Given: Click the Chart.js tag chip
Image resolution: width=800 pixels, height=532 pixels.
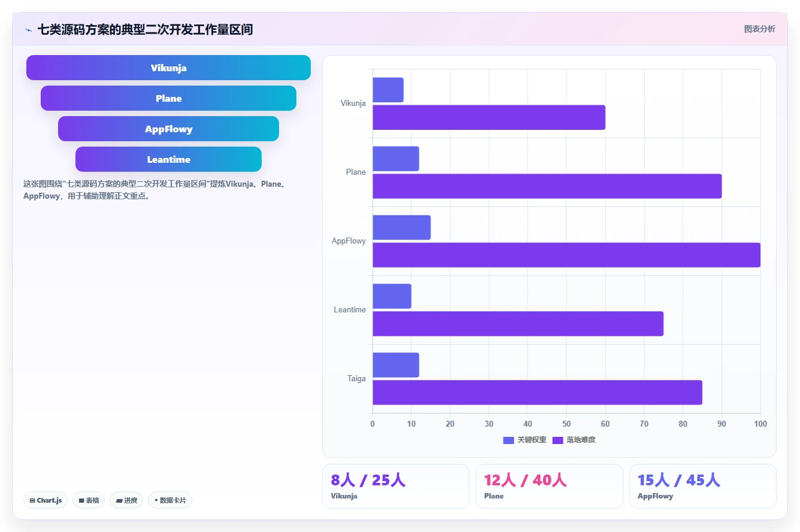Looking at the screenshot, I should coord(46,500).
